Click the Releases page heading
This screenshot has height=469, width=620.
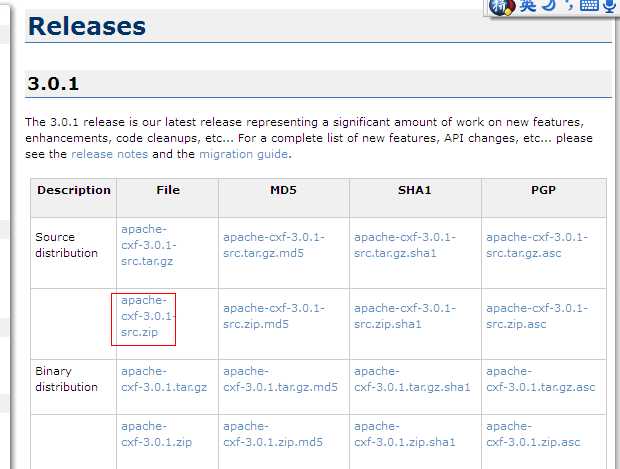87,26
